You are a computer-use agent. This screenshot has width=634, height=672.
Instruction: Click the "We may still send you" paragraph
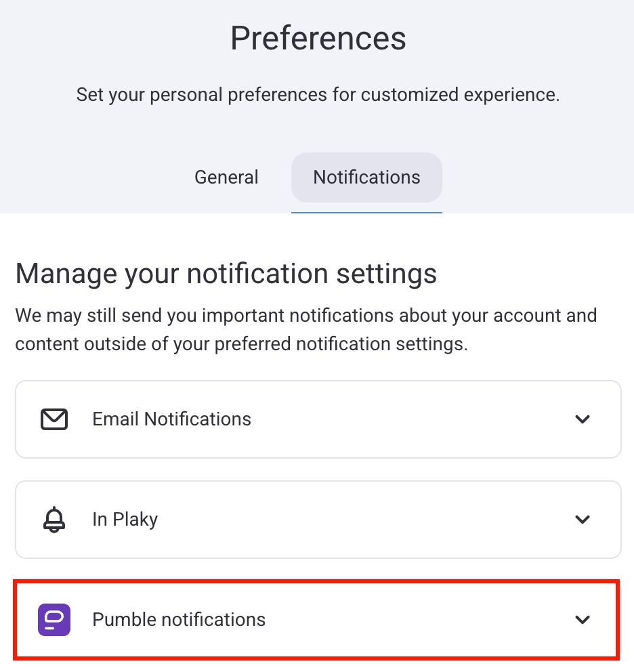pyautogui.click(x=305, y=330)
